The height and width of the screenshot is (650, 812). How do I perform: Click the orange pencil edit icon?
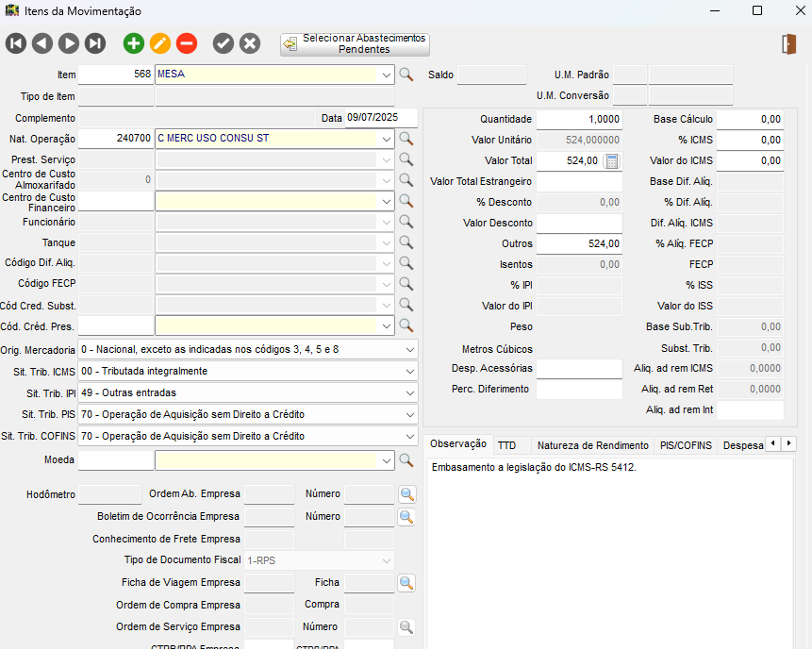pyautogui.click(x=160, y=42)
